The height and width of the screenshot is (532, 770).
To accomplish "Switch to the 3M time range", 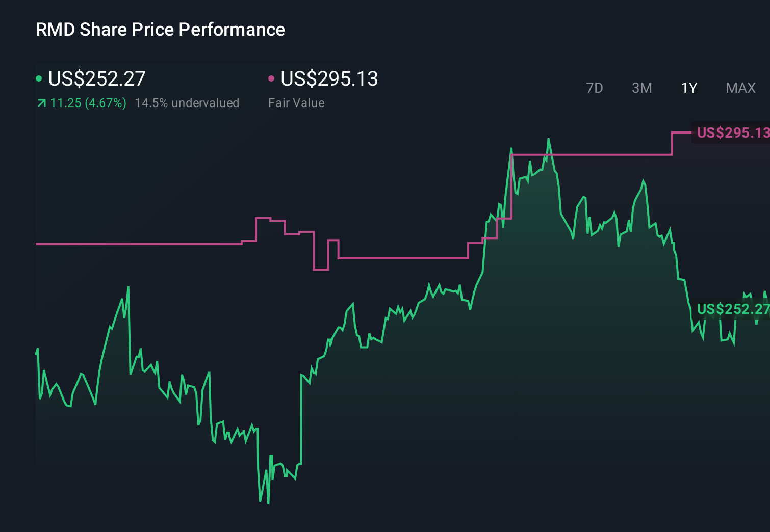I will pos(641,88).
